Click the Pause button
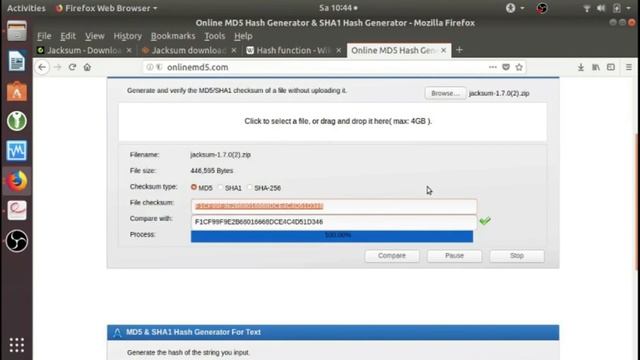The image size is (640, 360). (x=454, y=256)
